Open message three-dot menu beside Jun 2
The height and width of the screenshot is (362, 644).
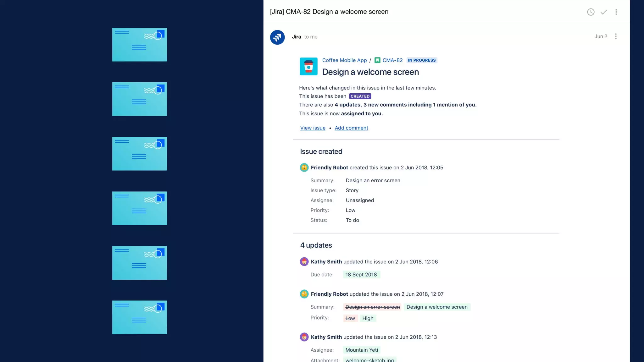click(x=616, y=36)
